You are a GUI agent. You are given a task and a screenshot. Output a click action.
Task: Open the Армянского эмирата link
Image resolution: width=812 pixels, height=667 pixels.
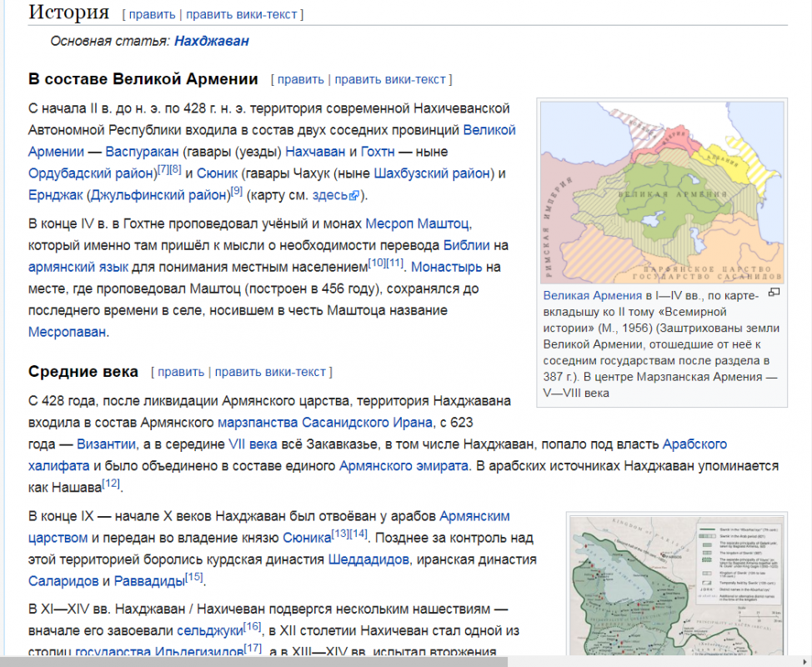(403, 465)
